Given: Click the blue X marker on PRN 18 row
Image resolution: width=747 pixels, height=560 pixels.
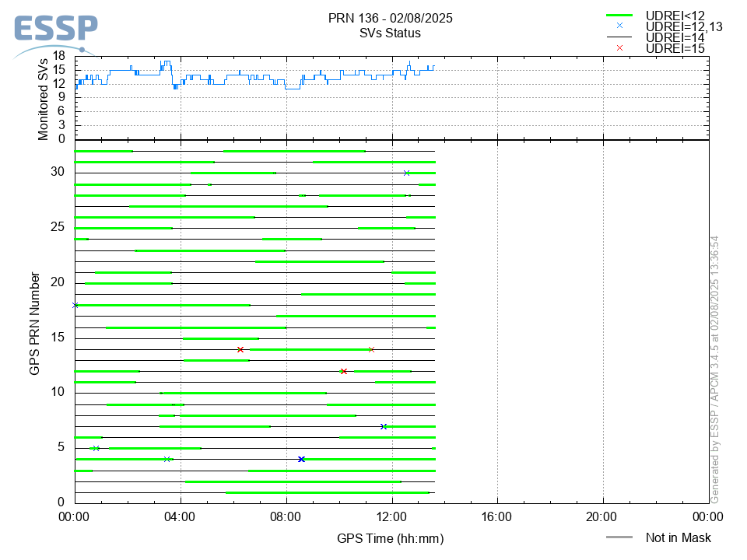Looking at the screenshot, I should click(x=75, y=305).
